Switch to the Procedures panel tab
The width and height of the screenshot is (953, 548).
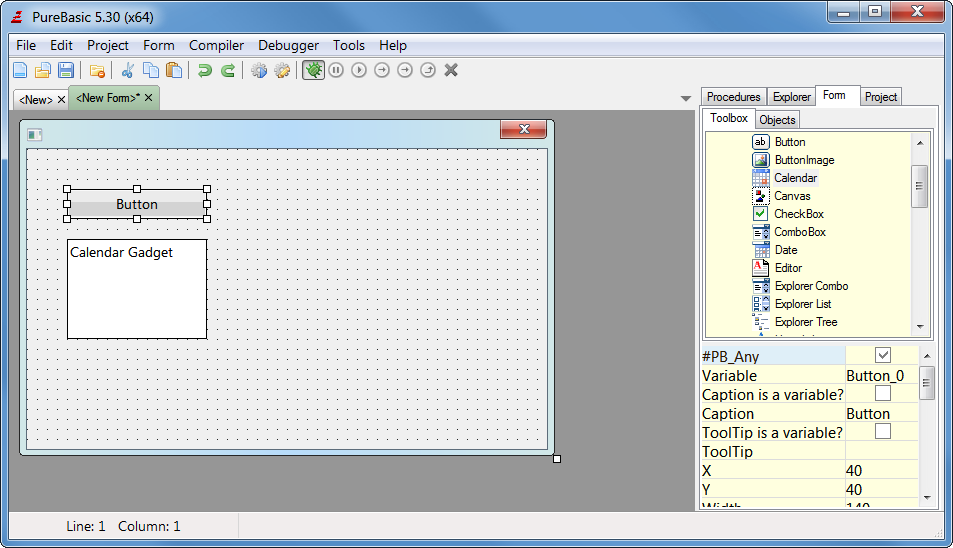pos(733,97)
